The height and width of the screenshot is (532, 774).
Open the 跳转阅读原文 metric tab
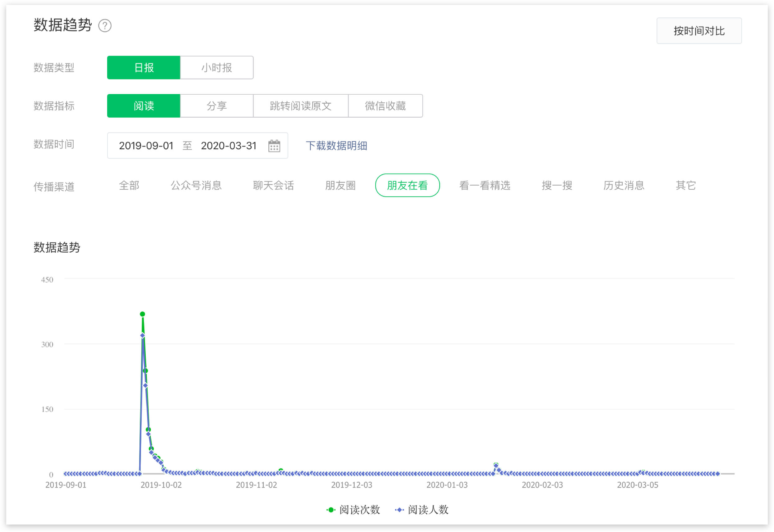300,106
